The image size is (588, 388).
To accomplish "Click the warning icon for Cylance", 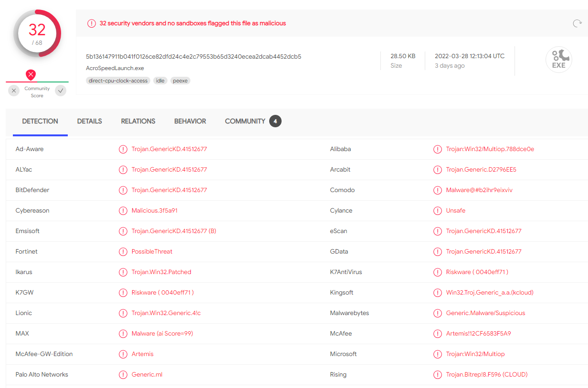I will pos(438,211).
